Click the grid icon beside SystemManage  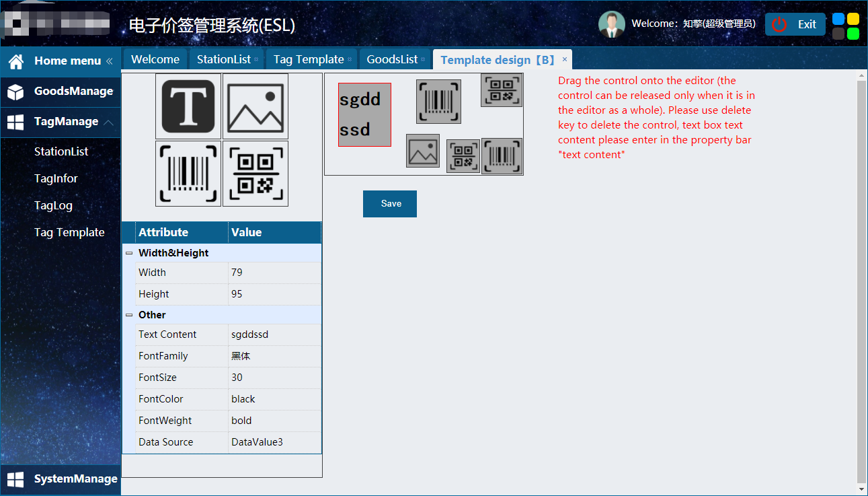pyautogui.click(x=15, y=479)
